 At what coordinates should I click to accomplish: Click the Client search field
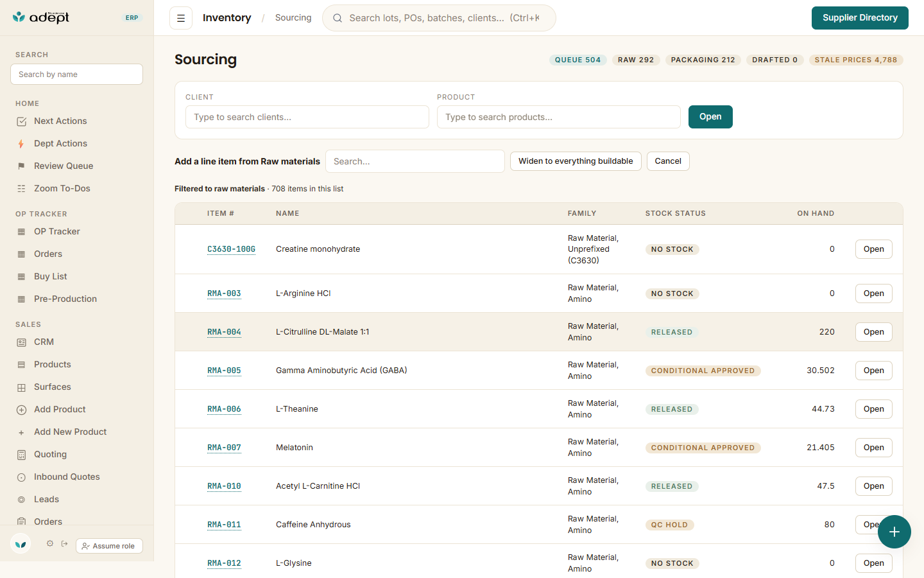[x=307, y=117]
